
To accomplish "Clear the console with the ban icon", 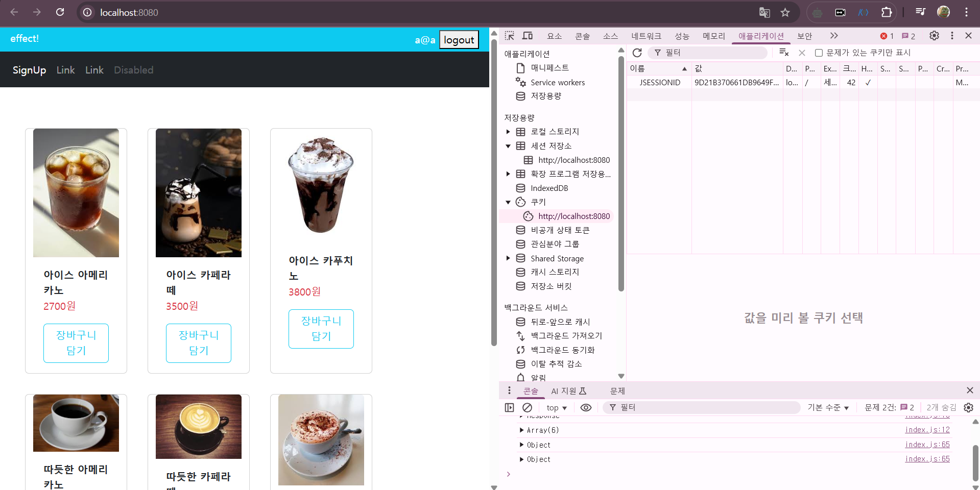I will 527,407.
